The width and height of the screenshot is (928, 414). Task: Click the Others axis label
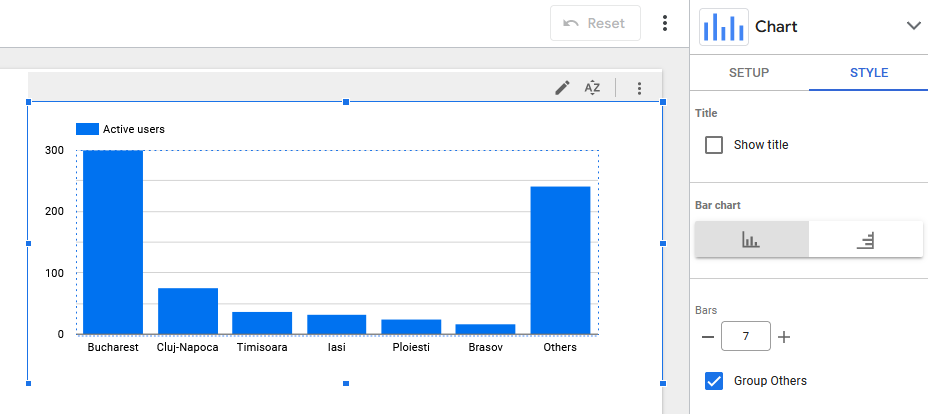(x=560, y=348)
